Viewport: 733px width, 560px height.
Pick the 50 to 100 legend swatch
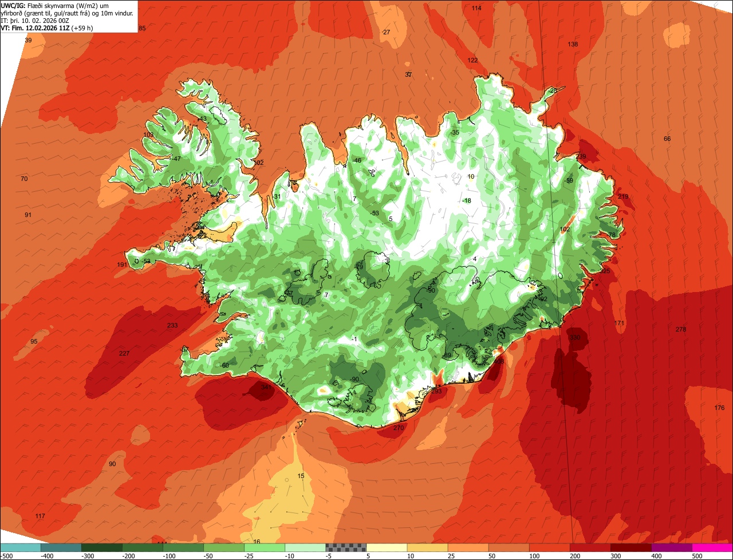pos(509,547)
